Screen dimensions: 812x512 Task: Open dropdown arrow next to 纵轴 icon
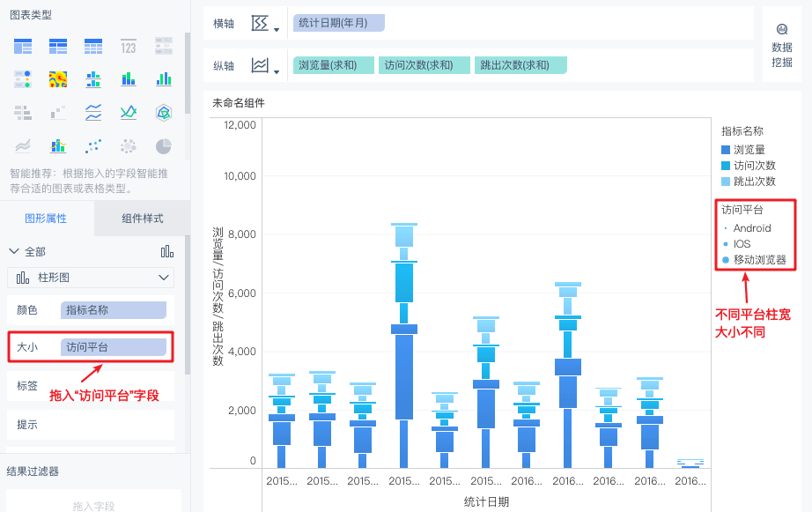point(277,71)
